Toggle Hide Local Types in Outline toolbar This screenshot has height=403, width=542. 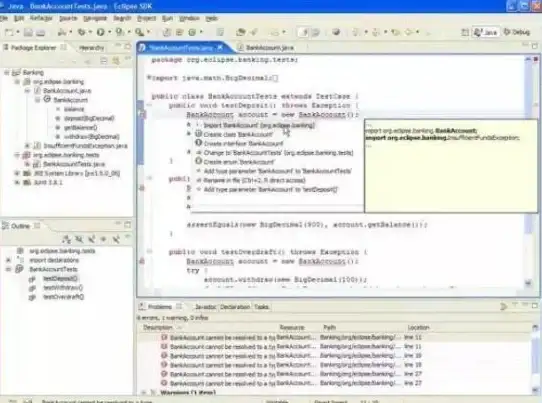[116, 239]
